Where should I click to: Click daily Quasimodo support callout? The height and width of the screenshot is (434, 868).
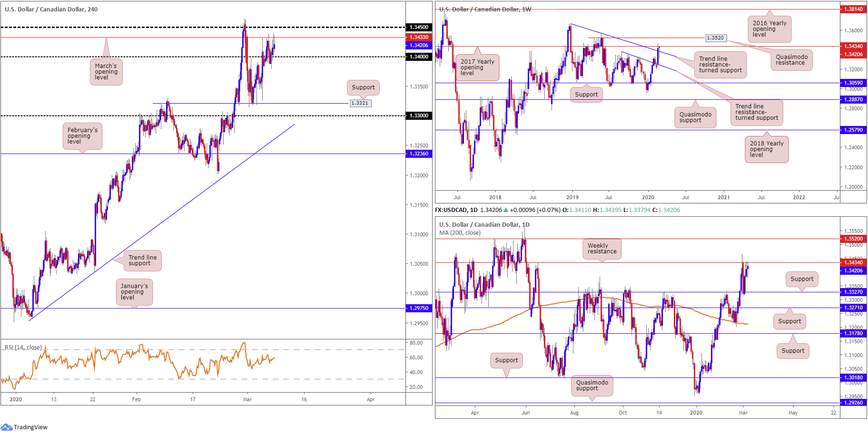point(592,386)
